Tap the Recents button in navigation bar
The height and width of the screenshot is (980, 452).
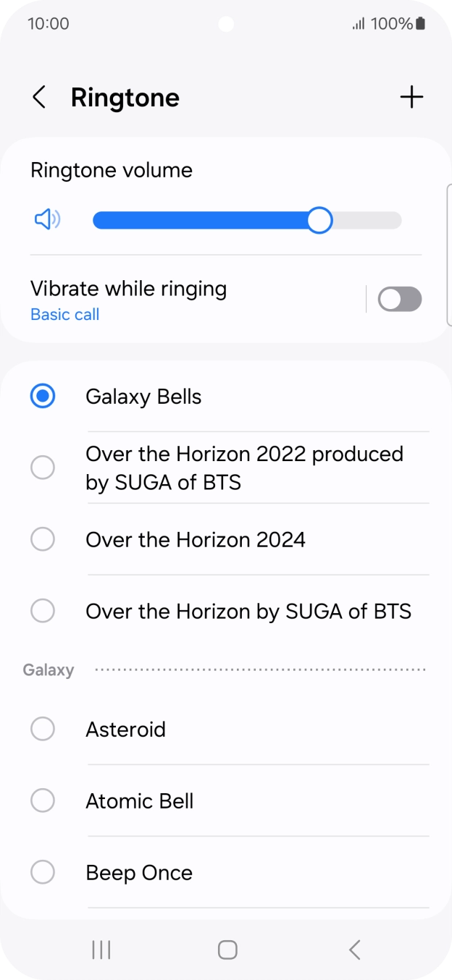coord(101,950)
